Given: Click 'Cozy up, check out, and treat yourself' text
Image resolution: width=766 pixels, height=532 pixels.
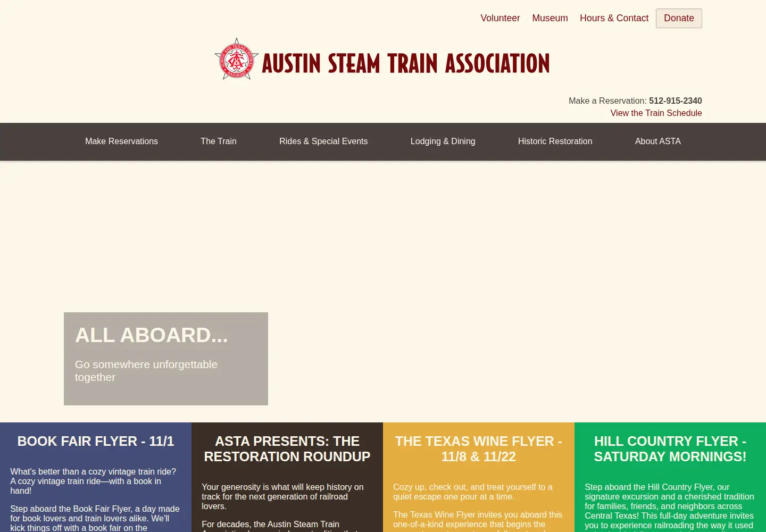Looking at the screenshot, I should click(x=473, y=492).
